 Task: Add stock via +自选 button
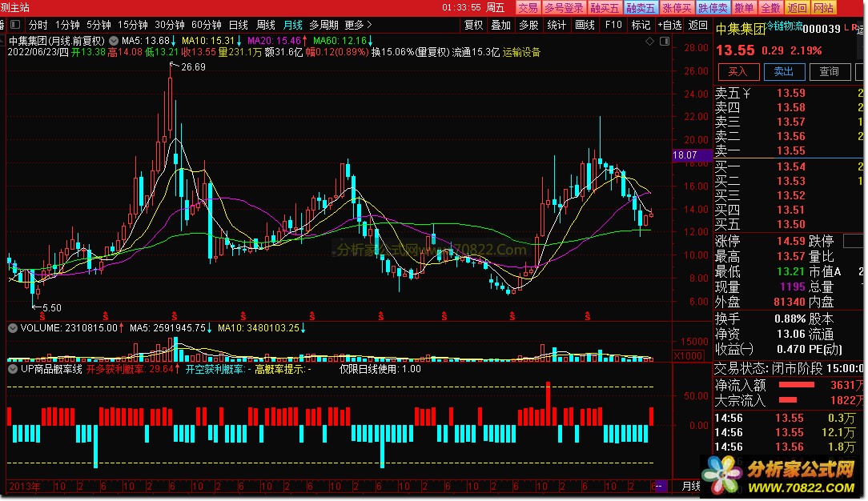pos(670,25)
